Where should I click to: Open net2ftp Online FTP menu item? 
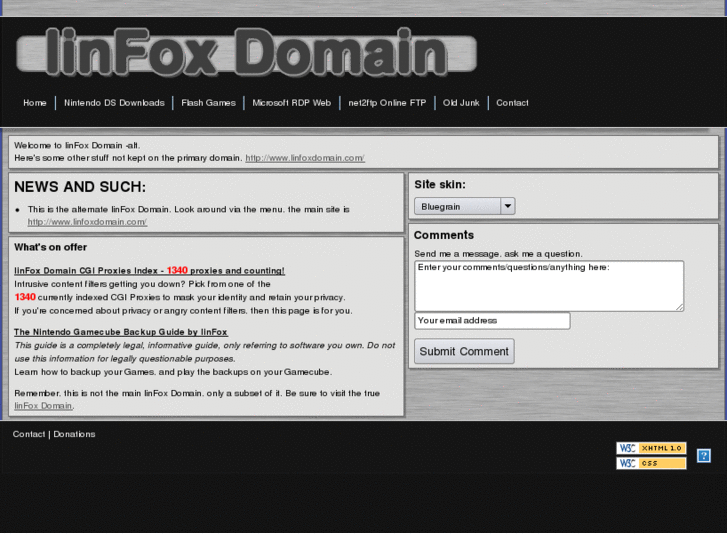tap(387, 103)
